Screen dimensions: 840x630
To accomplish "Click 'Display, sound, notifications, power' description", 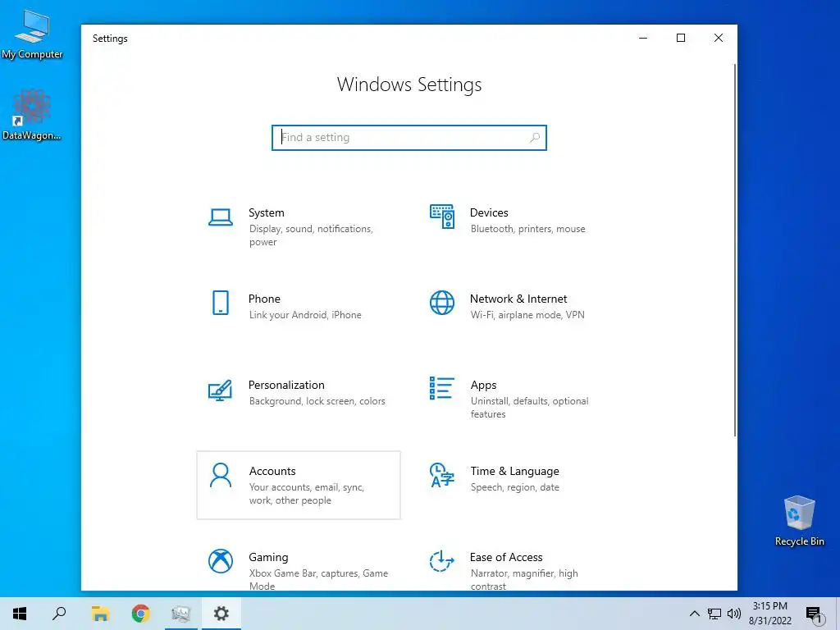I will tap(311, 235).
